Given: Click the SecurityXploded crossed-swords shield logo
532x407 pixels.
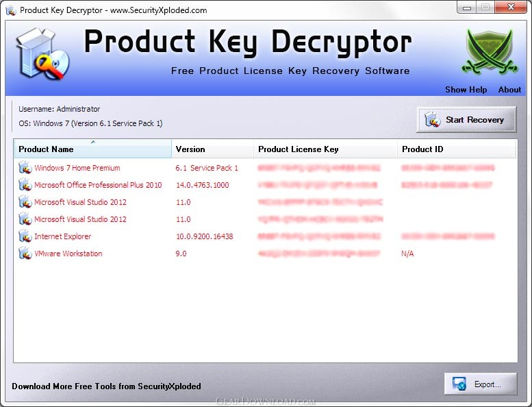Looking at the screenshot, I should click(489, 51).
